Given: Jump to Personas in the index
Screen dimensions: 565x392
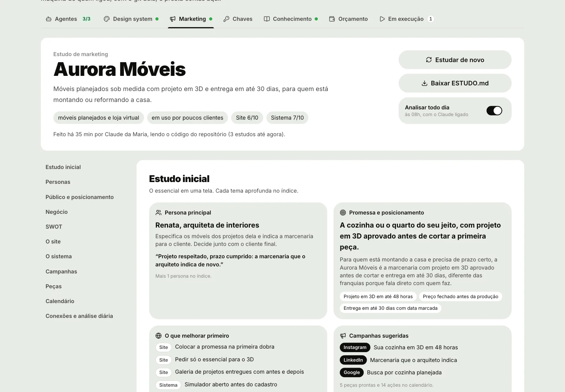Looking at the screenshot, I should tap(58, 182).
